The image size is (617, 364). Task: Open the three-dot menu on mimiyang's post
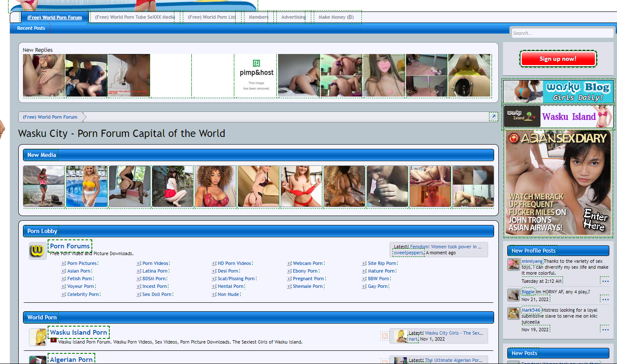click(x=605, y=281)
